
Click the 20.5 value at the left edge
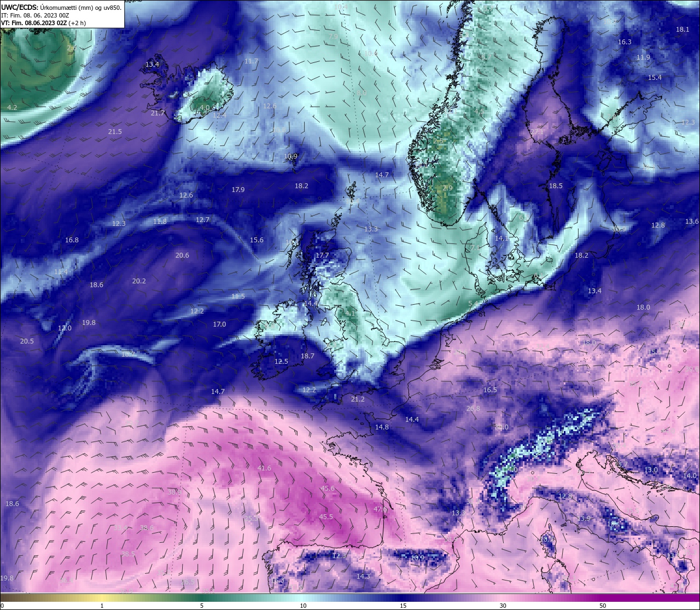coord(27,341)
